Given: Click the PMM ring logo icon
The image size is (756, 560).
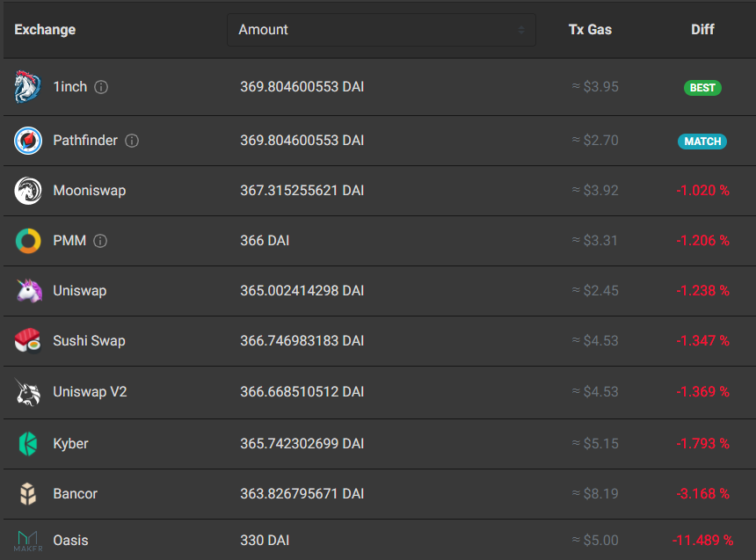Looking at the screenshot, I should pos(28,241).
